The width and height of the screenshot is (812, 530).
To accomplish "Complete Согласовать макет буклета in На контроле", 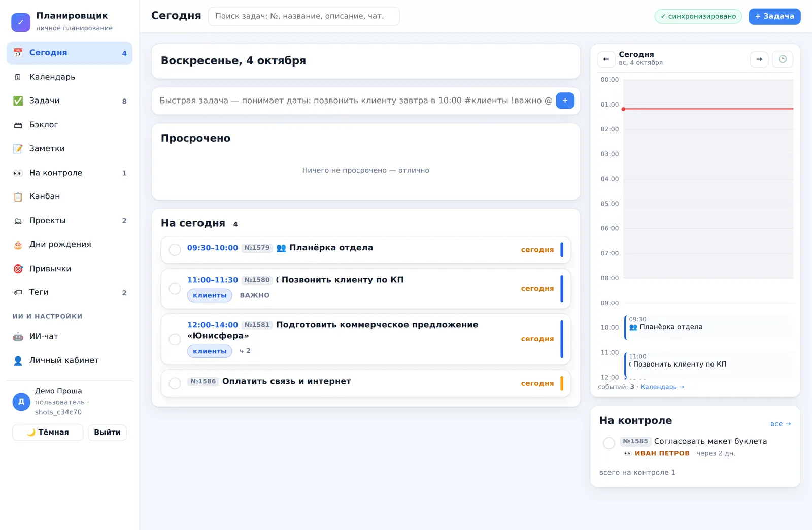I will [x=609, y=443].
